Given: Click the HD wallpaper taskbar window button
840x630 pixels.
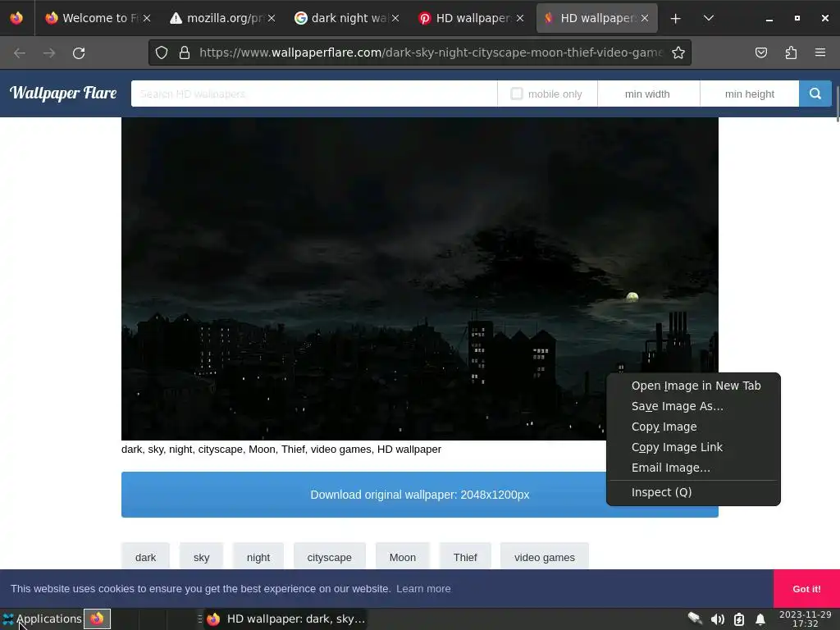Looking at the screenshot, I should [286, 619].
